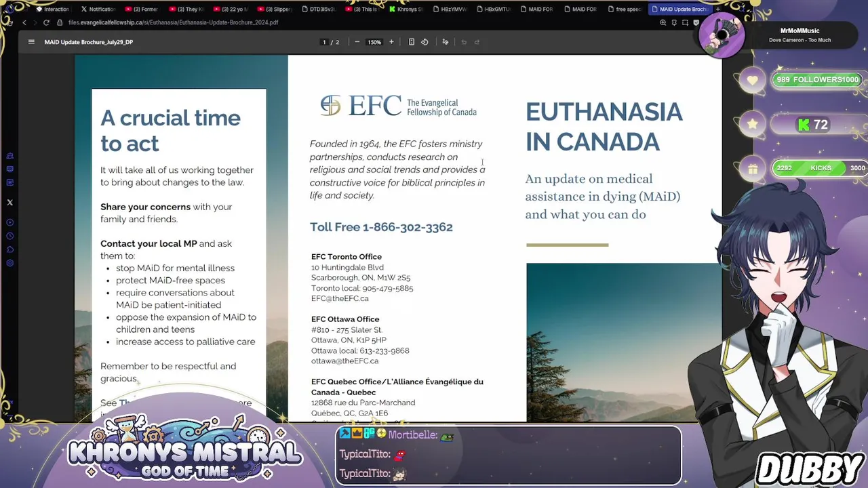Select the PDF draw annotation tool
The image size is (868, 488).
pos(446,42)
